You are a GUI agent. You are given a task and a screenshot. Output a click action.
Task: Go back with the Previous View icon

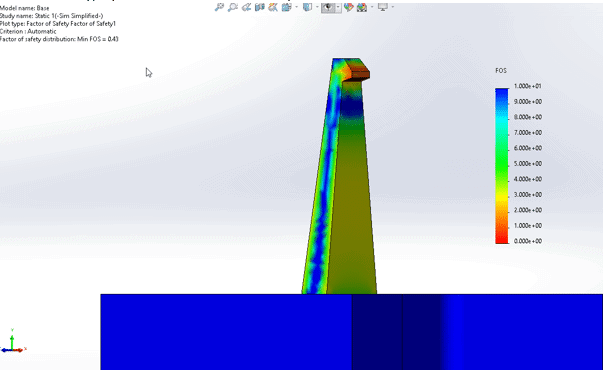click(x=247, y=7)
